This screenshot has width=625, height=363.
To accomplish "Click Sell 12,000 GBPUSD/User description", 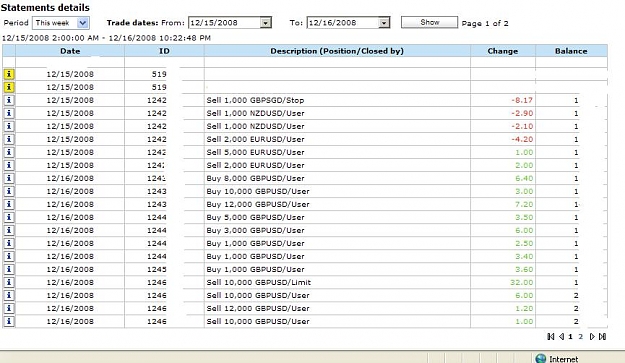I will tap(258, 308).
